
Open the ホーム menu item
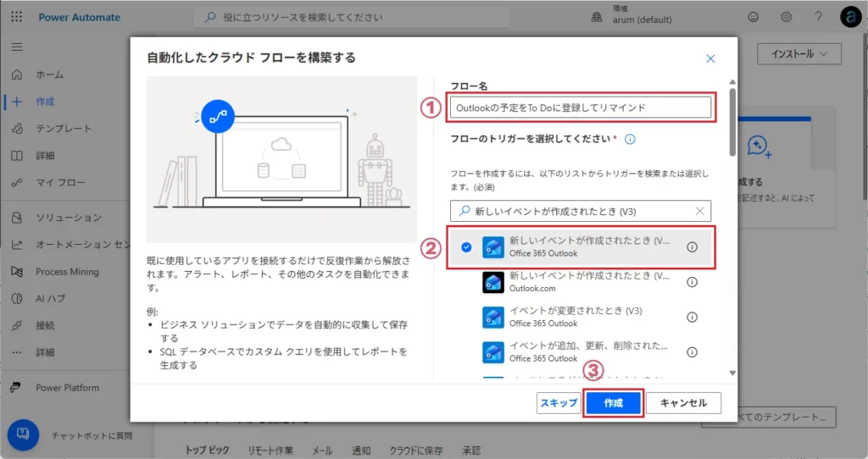[50, 75]
